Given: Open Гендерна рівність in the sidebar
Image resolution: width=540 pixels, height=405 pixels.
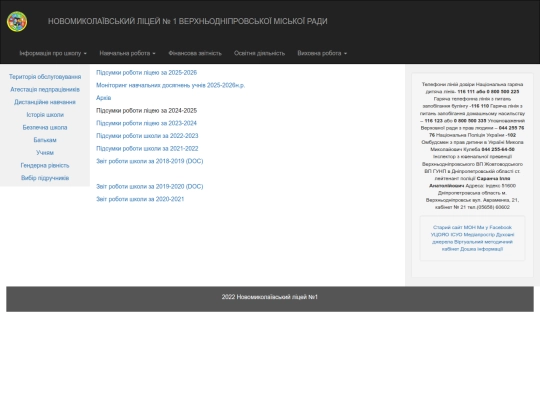Looking at the screenshot, I should (45, 165).
